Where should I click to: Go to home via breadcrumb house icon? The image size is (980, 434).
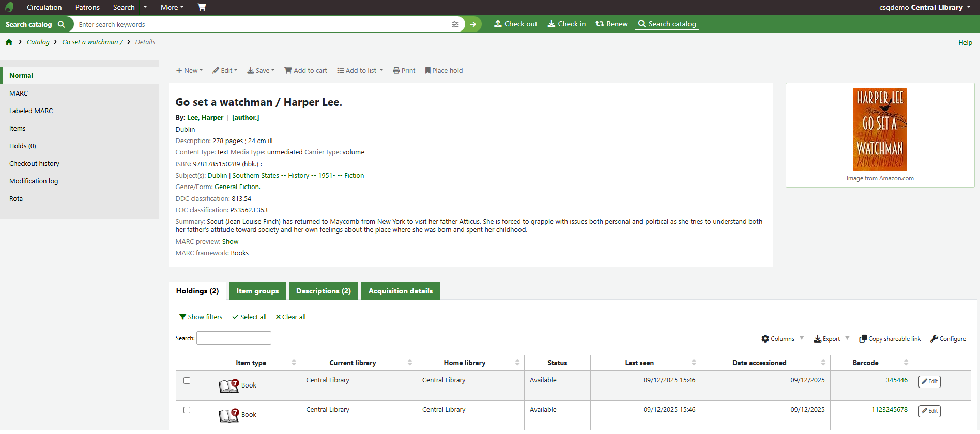[x=9, y=42]
